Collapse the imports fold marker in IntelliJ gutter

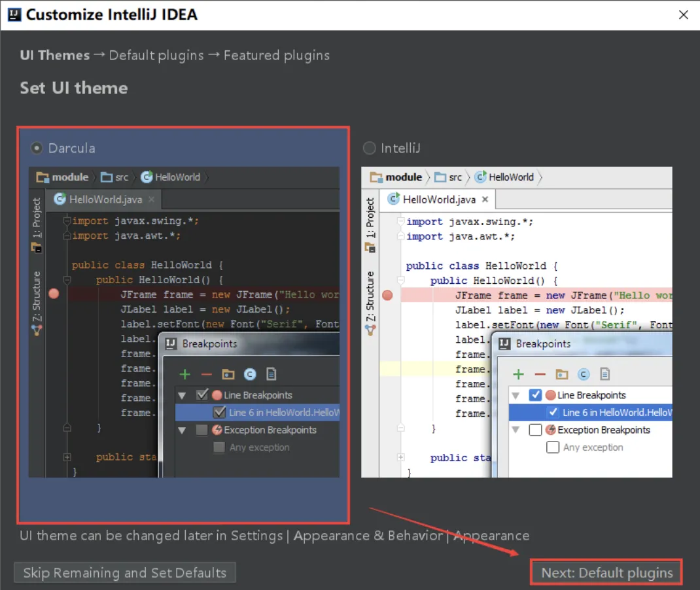pos(401,221)
